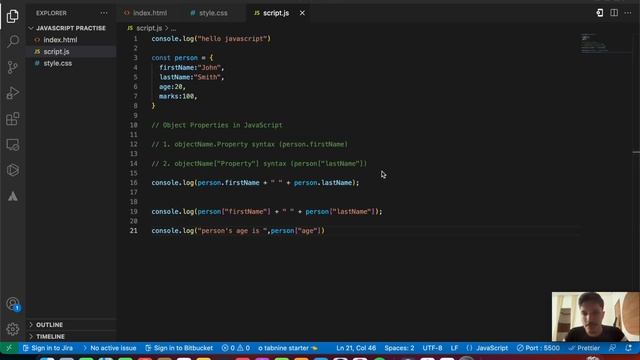The image size is (640, 360).
Task: Select script.js in the Explorer tree
Action: (x=56, y=52)
